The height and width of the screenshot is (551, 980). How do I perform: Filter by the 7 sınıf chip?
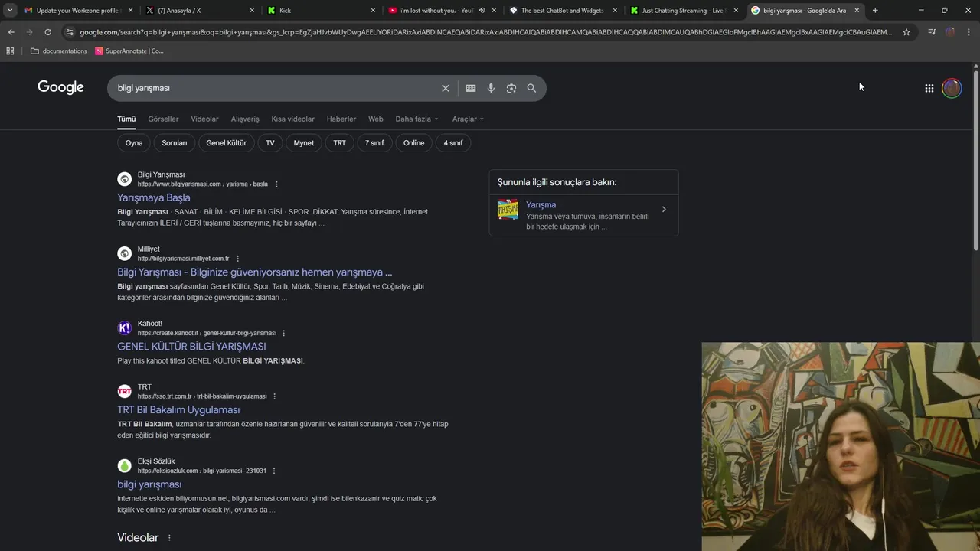pos(374,143)
